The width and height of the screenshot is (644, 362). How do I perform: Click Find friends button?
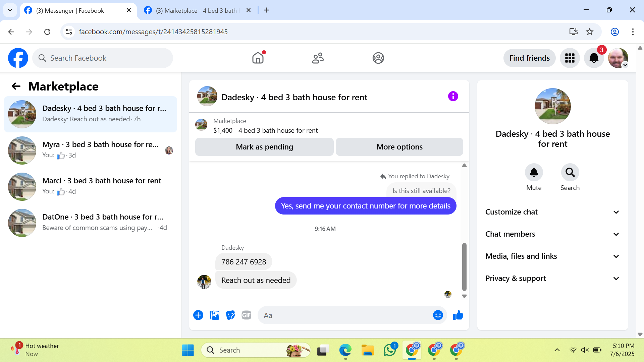529,58
